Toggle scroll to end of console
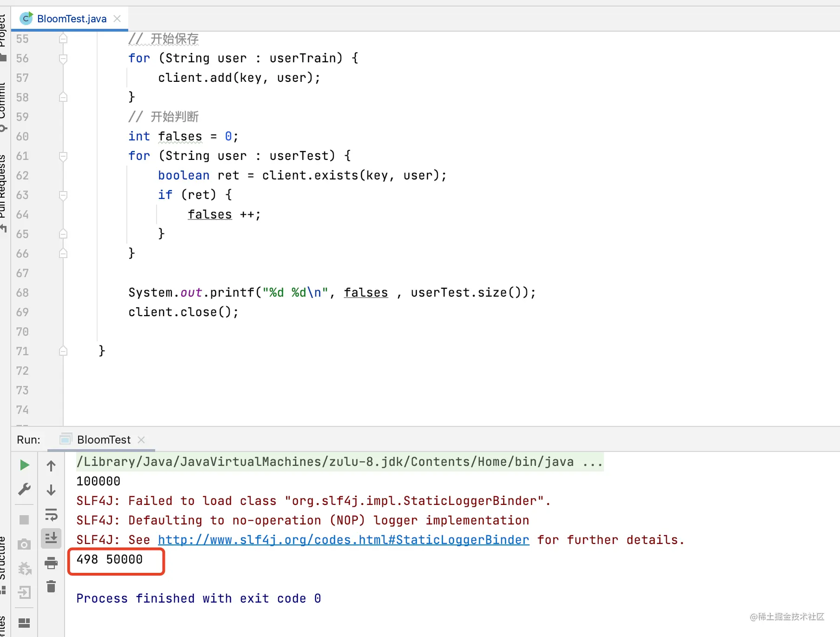 click(51, 538)
